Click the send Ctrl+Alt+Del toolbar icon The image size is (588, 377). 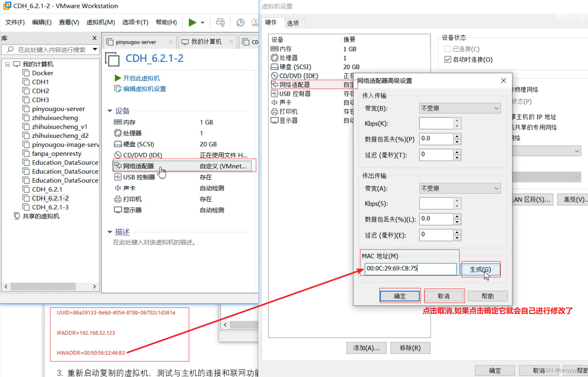[220, 22]
